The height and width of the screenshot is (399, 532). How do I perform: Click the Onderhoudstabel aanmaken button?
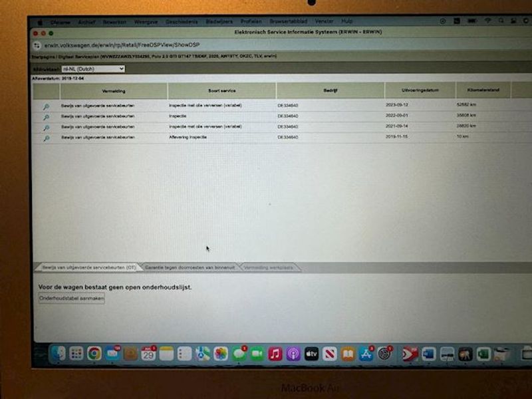(71, 299)
